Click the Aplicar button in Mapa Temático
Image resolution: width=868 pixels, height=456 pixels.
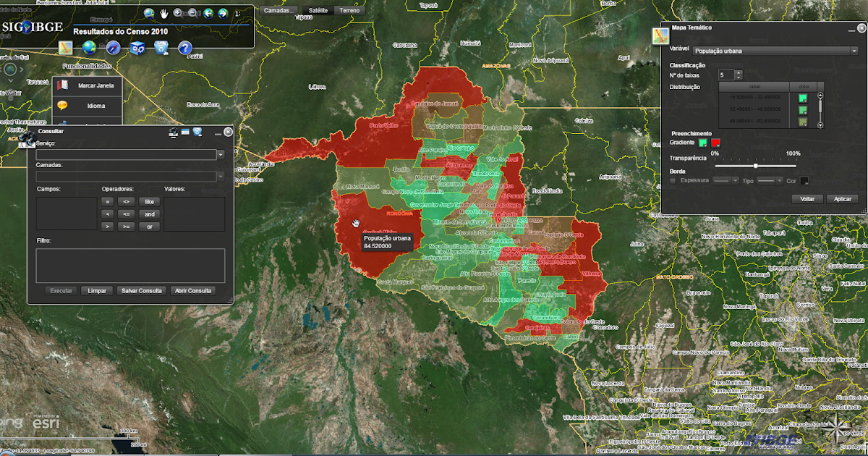point(842,199)
